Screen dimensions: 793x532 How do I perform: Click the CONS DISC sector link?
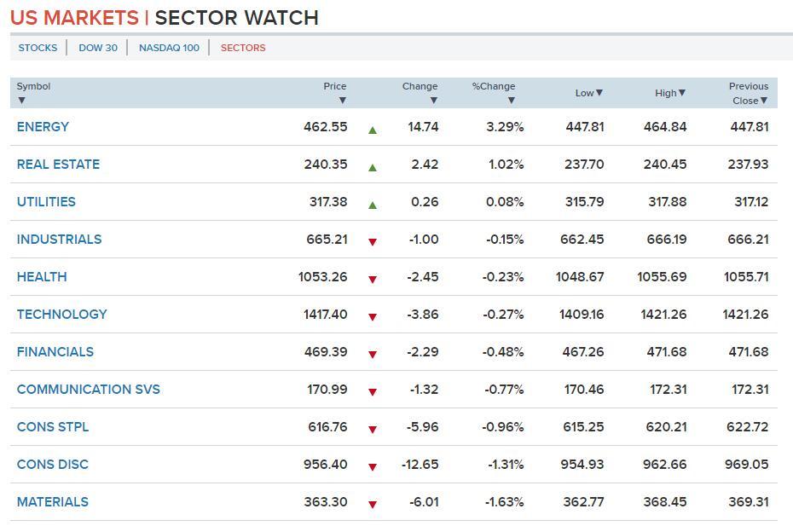(x=53, y=465)
